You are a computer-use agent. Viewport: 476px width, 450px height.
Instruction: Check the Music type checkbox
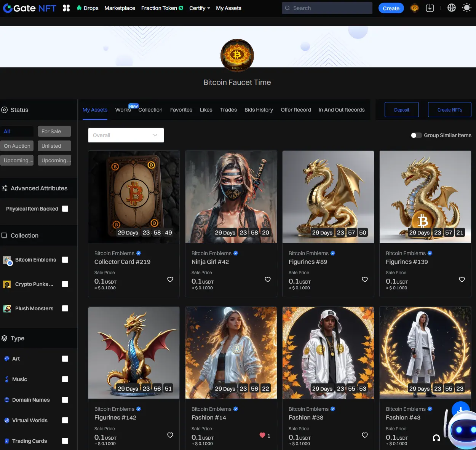click(65, 379)
